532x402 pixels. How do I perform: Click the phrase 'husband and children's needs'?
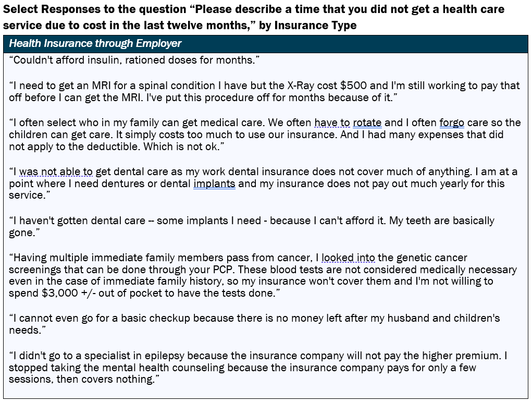254,324
